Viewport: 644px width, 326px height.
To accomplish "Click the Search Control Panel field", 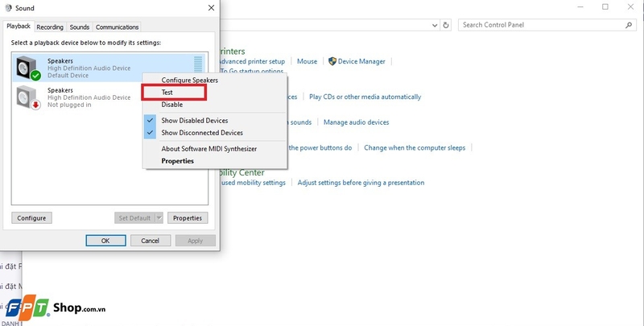I will click(x=547, y=25).
